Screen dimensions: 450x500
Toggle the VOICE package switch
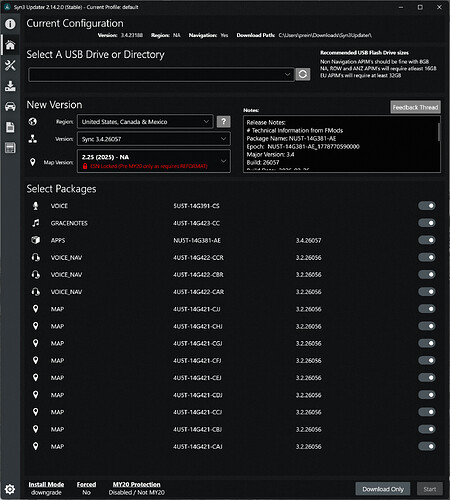(x=427, y=206)
